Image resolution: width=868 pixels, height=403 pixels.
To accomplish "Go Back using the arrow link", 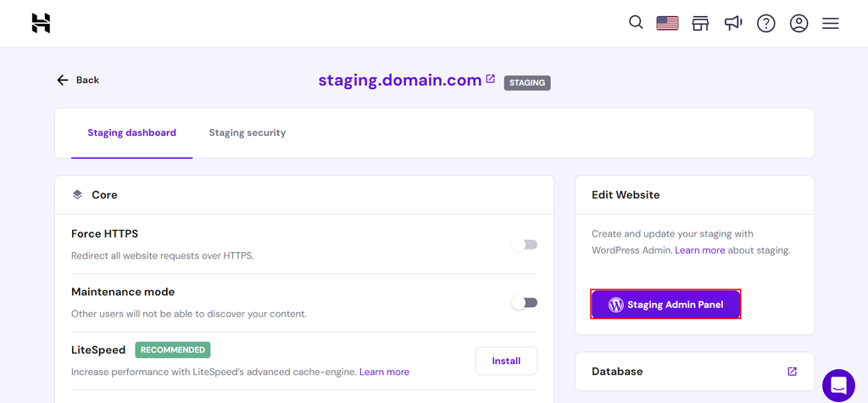I will (x=77, y=80).
